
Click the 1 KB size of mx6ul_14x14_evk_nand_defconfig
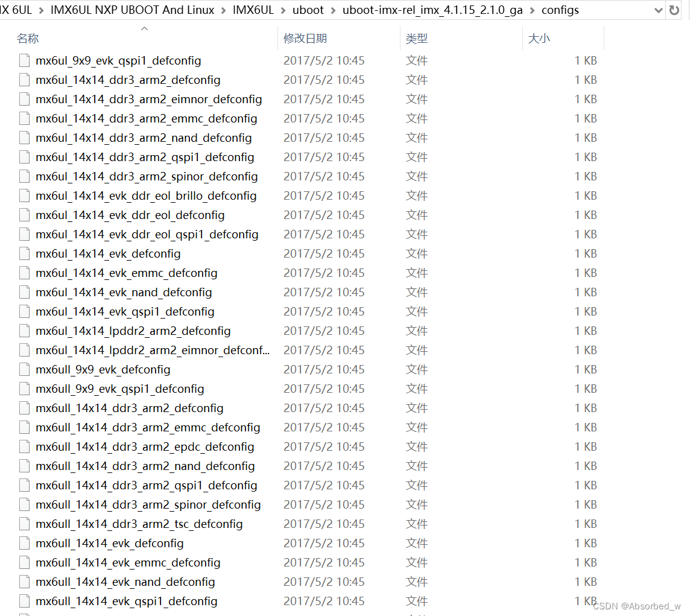tap(586, 293)
